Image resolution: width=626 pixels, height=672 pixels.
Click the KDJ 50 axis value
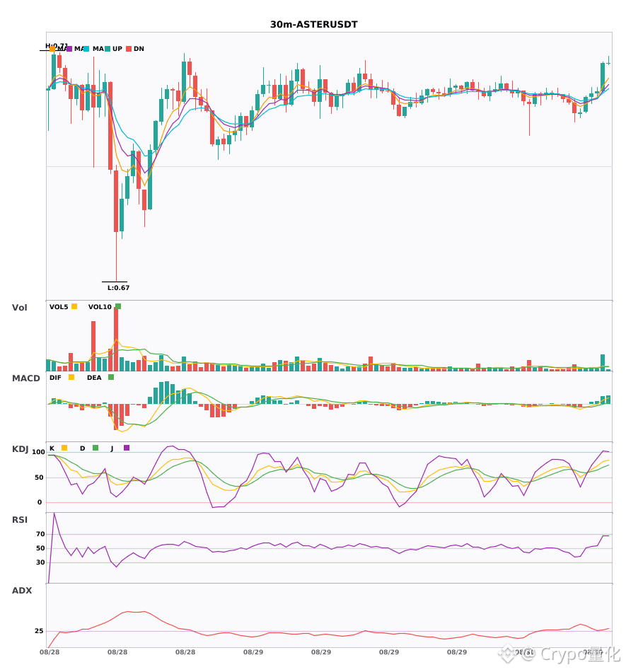(x=39, y=477)
